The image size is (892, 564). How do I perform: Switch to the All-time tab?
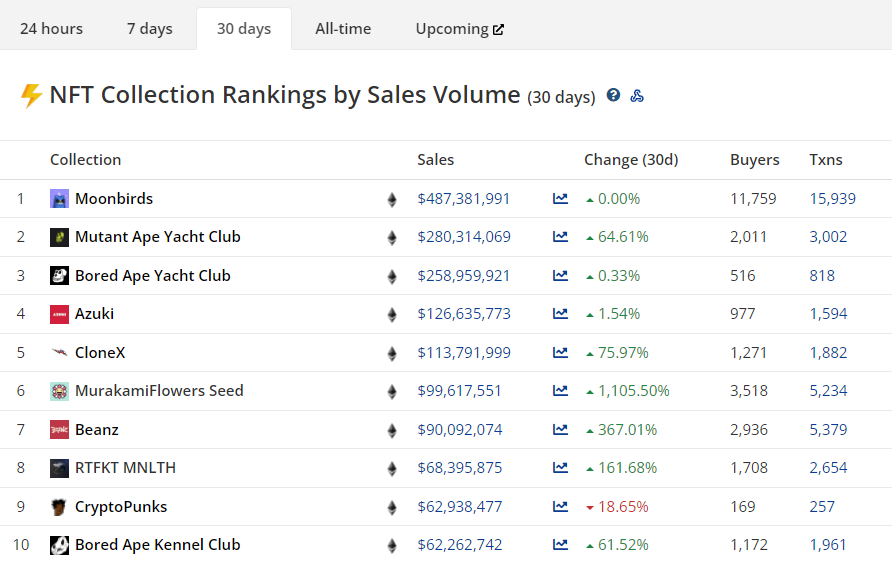[x=343, y=29]
